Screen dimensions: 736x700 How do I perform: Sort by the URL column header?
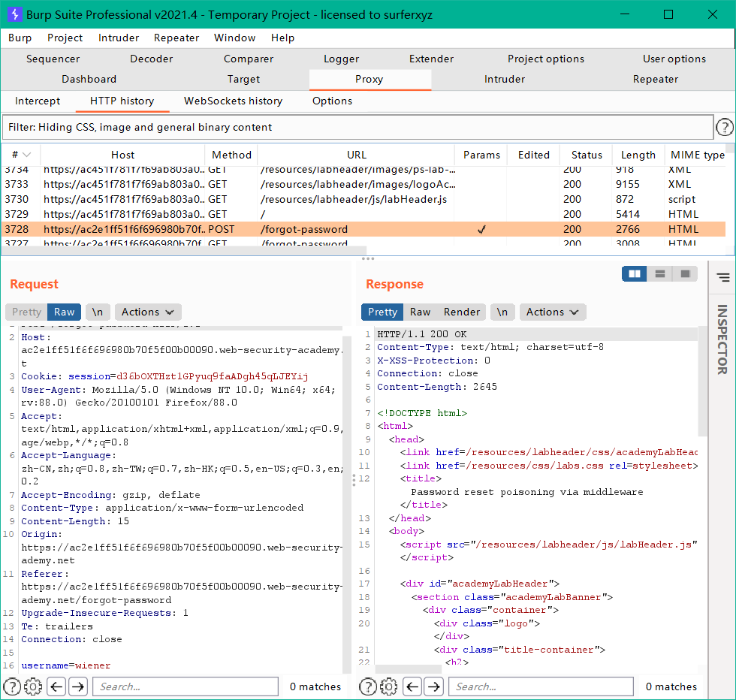coord(356,155)
